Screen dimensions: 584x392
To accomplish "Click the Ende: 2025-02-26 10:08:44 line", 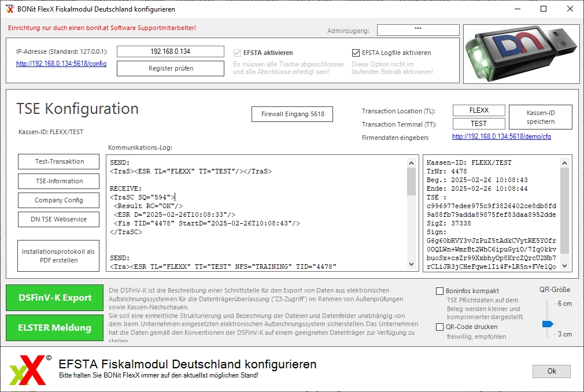I will point(477,188).
